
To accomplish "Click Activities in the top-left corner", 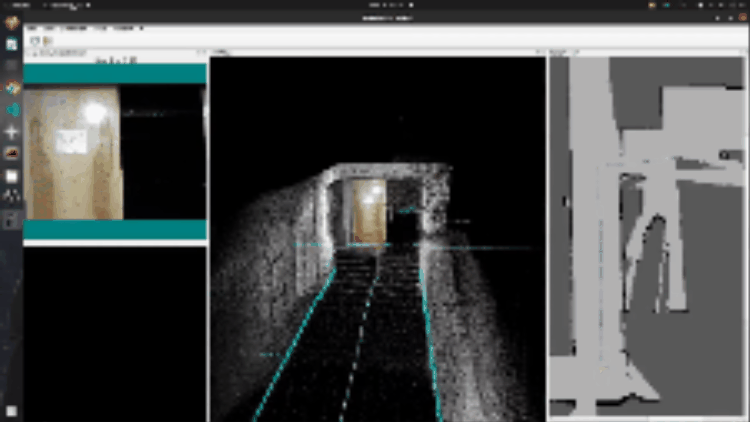I will tap(20, 5).
